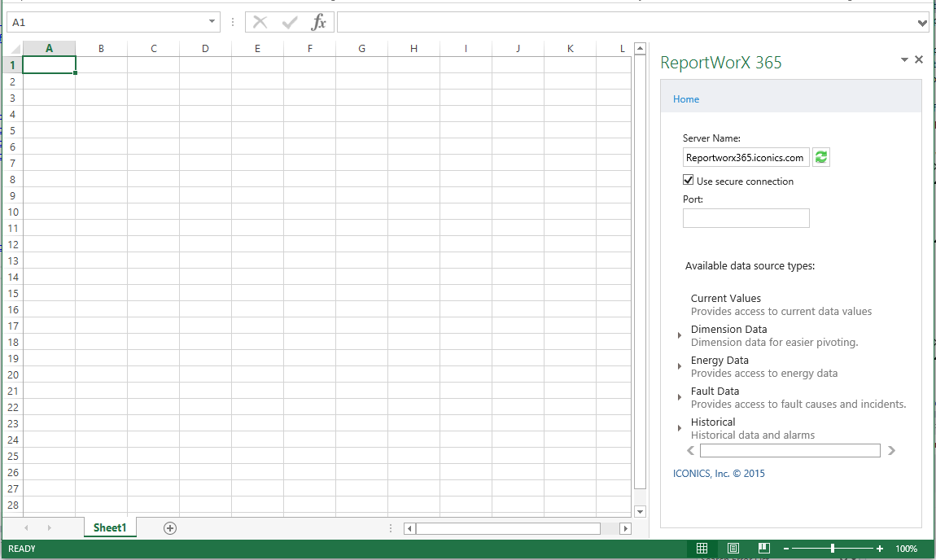Click the Cancel X icon in formula bar
Viewport: 936px width, 560px height.
point(260,23)
